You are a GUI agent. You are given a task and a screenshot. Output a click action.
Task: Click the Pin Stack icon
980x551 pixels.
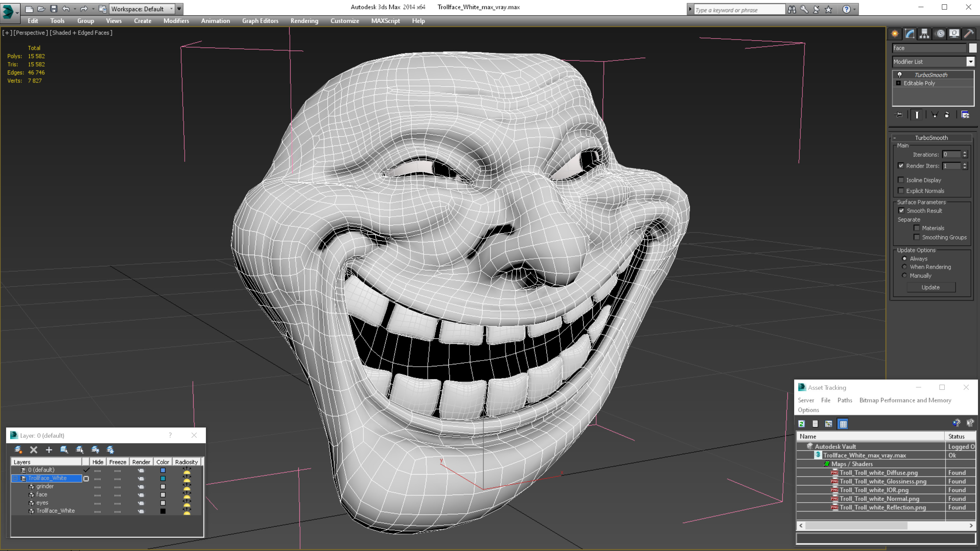(x=899, y=115)
